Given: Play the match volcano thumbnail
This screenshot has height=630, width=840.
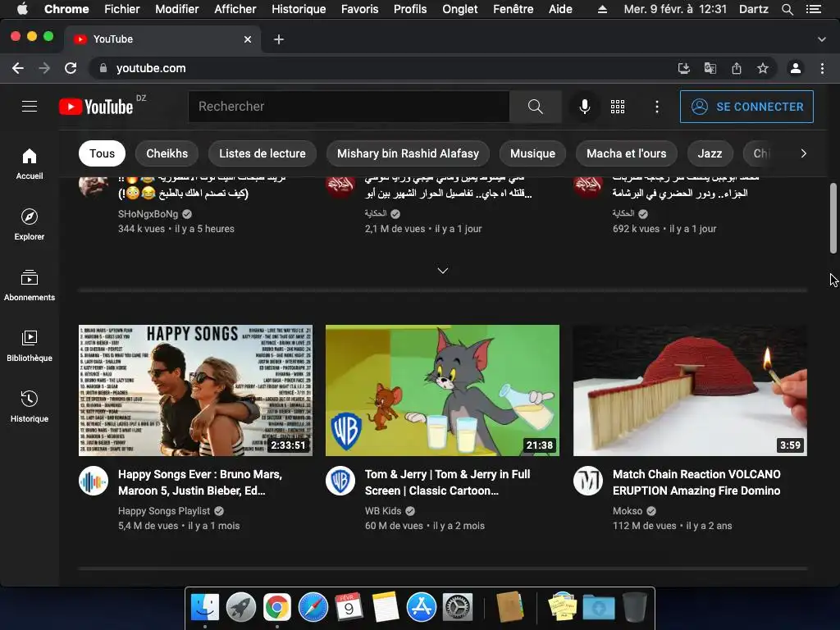Looking at the screenshot, I should [690, 390].
